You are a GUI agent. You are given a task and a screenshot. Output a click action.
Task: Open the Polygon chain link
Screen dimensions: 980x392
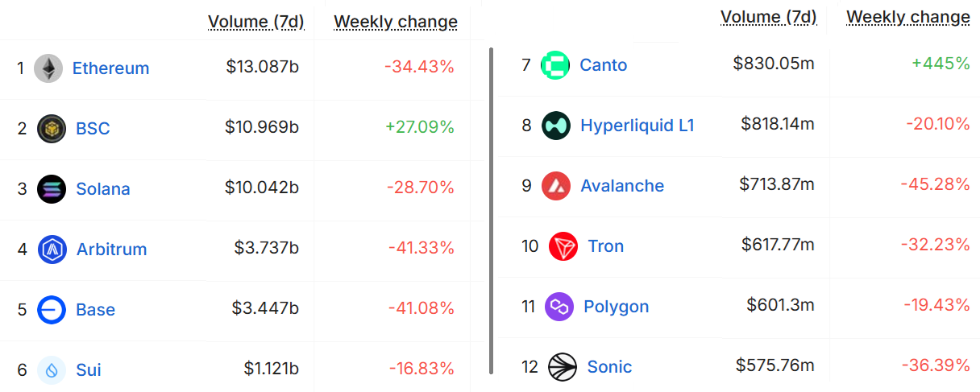click(x=616, y=307)
